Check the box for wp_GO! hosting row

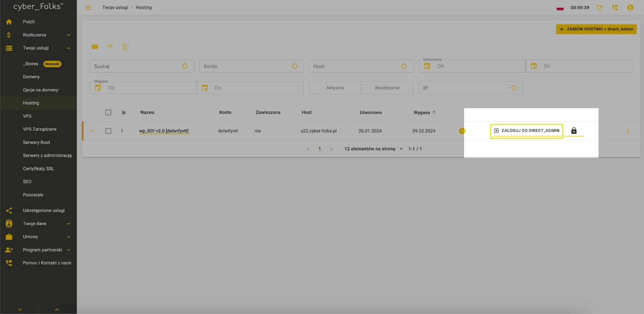pyautogui.click(x=108, y=131)
